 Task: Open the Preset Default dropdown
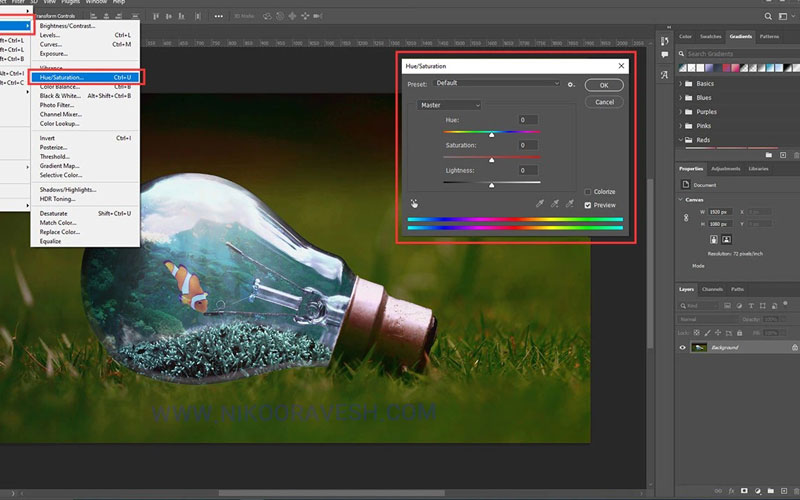pyautogui.click(x=496, y=83)
